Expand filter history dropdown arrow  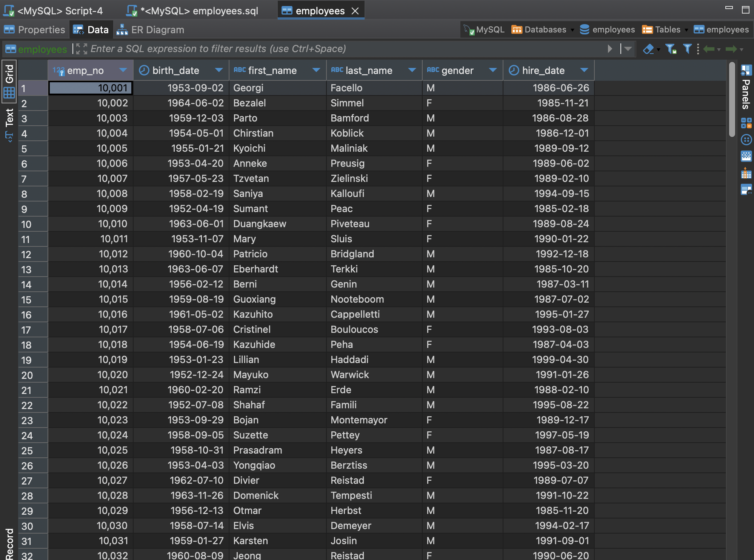coord(628,49)
